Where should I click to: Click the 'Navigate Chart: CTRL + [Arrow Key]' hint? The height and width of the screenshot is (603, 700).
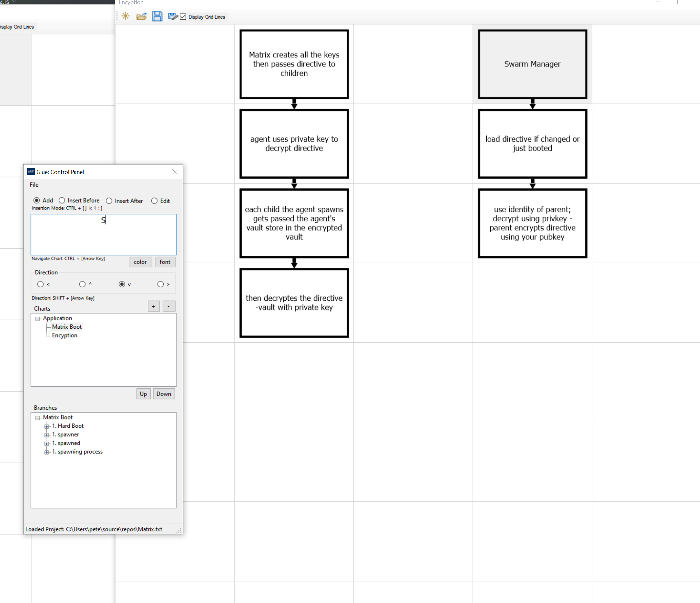[x=68, y=258]
